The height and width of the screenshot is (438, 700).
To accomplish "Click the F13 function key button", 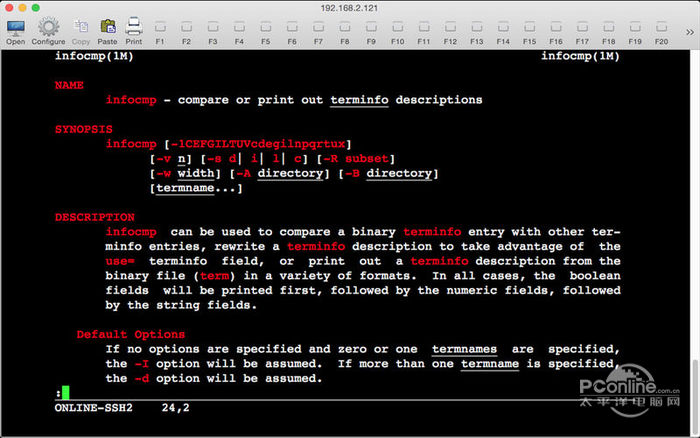I will click(x=476, y=33).
